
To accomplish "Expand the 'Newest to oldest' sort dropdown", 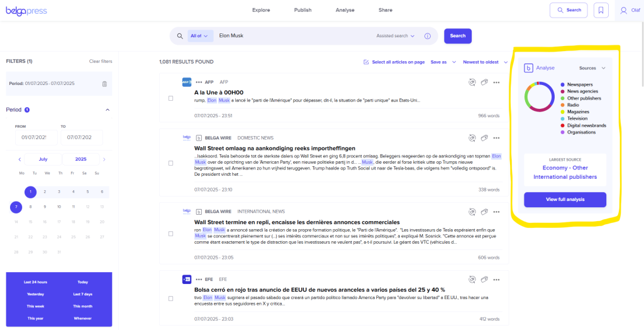I will (484, 62).
